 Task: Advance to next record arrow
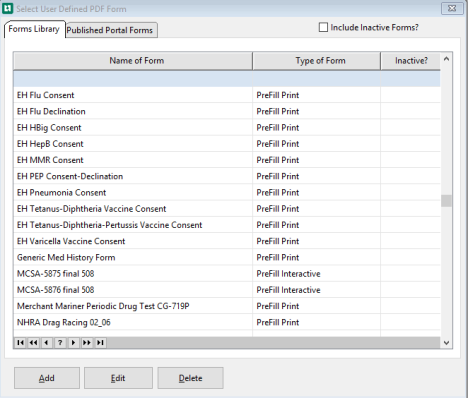tap(73, 343)
